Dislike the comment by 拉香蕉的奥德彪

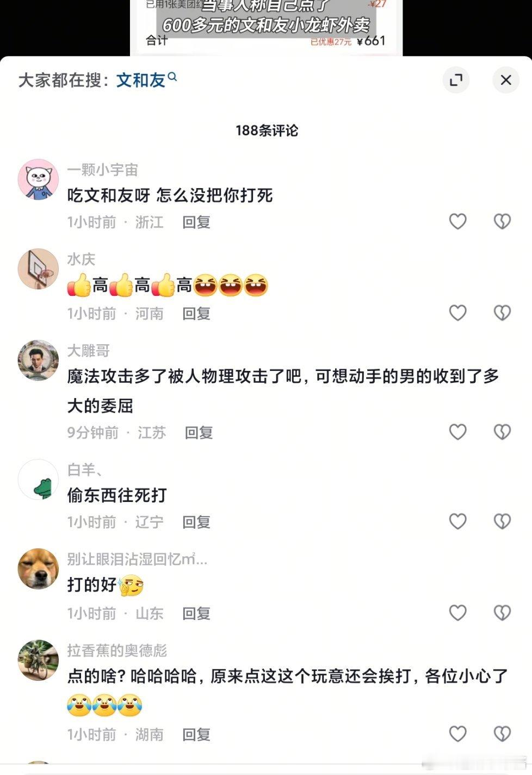502,734
